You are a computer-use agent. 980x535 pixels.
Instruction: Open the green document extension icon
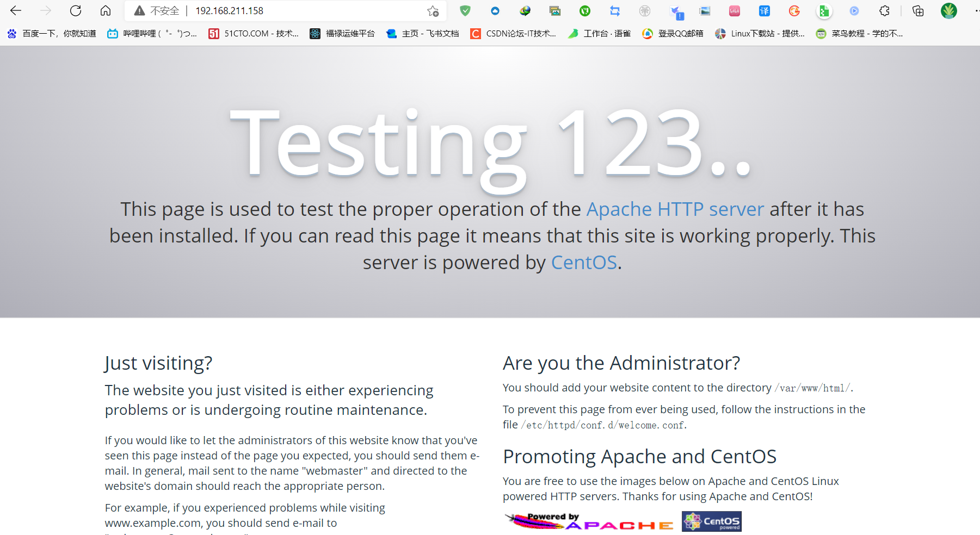pos(824,10)
